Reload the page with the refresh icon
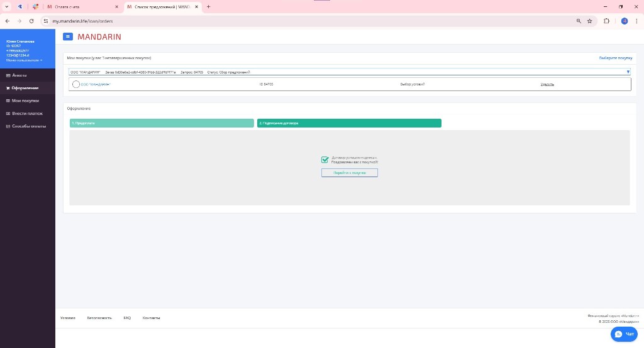The width and height of the screenshot is (644, 348). (x=31, y=21)
